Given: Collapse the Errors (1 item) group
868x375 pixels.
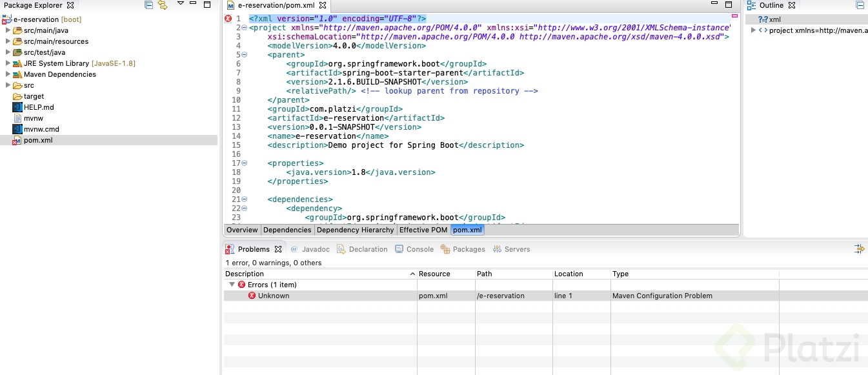Looking at the screenshot, I should click(232, 285).
